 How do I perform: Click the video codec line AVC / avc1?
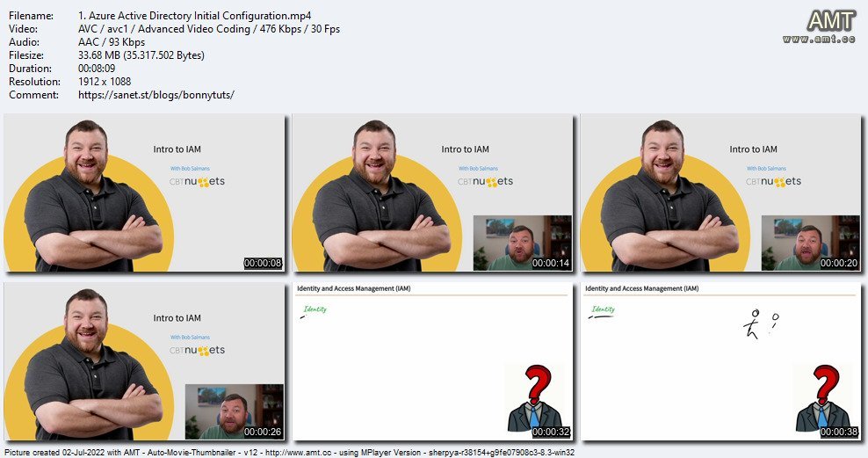pos(209,29)
